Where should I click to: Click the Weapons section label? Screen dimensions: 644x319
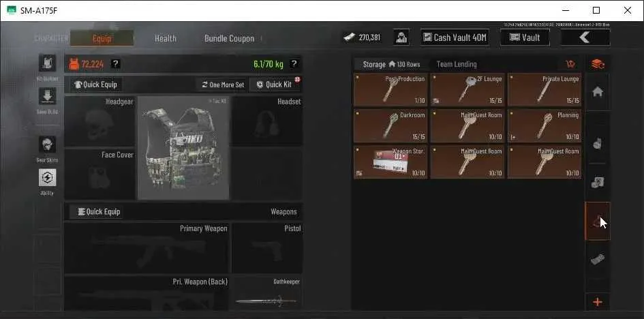pos(283,212)
